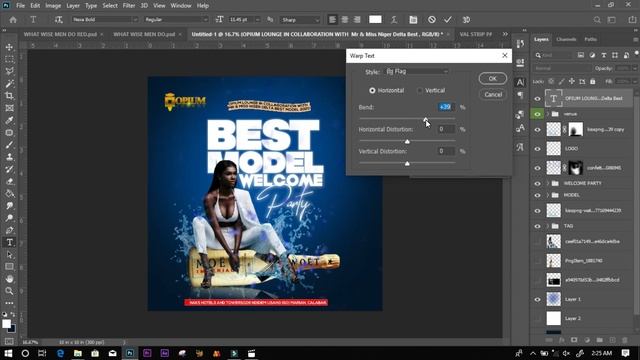Hide the LOGO layer
This screenshot has width=640, height=360.
tap(537, 149)
